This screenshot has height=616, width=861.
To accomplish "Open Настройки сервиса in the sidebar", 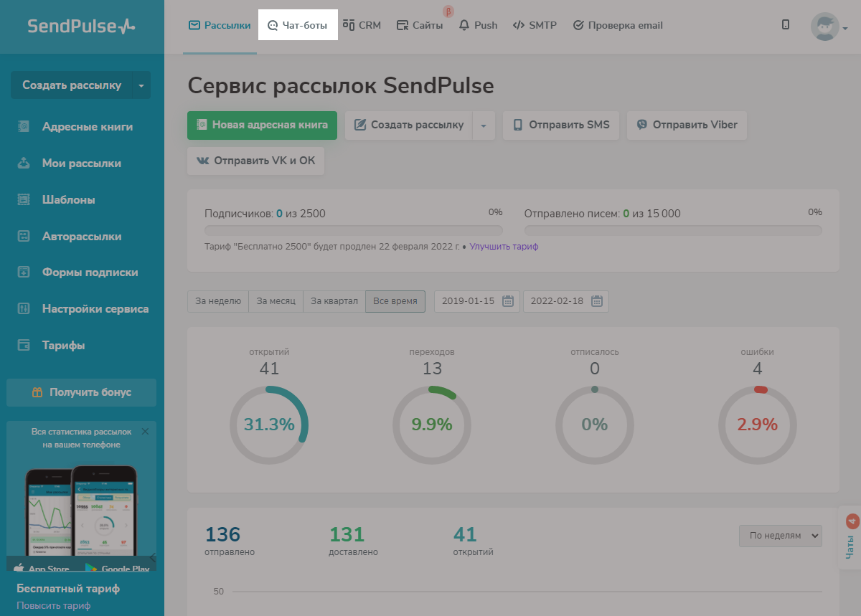I will (x=95, y=309).
